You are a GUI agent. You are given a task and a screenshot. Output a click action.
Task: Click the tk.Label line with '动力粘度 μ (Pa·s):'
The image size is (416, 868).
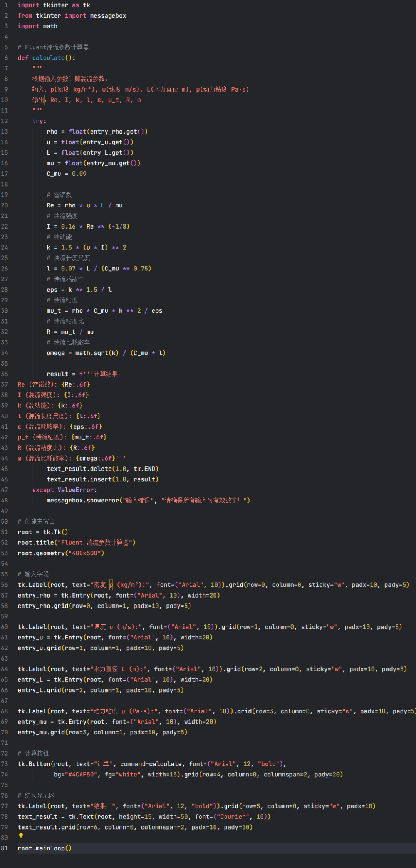point(217,711)
